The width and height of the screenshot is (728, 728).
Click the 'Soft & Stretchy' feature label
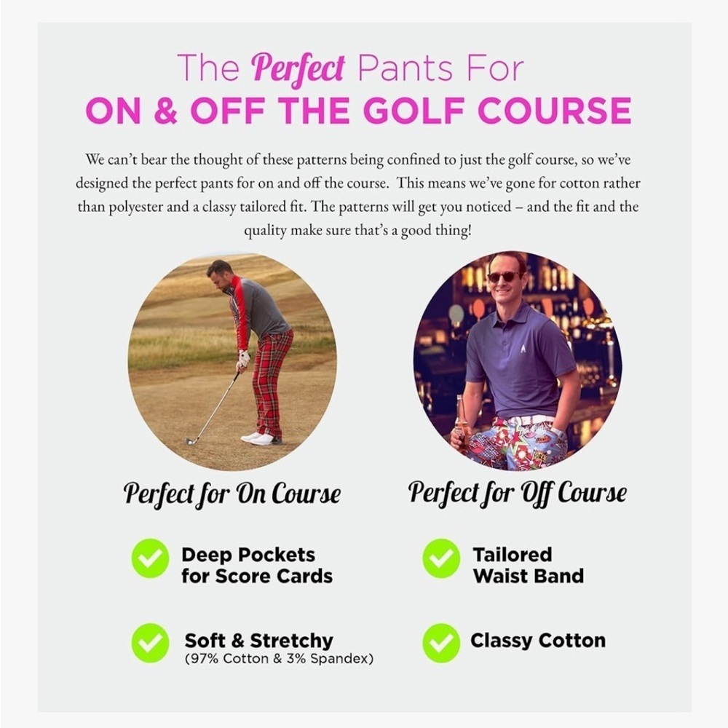click(258, 640)
